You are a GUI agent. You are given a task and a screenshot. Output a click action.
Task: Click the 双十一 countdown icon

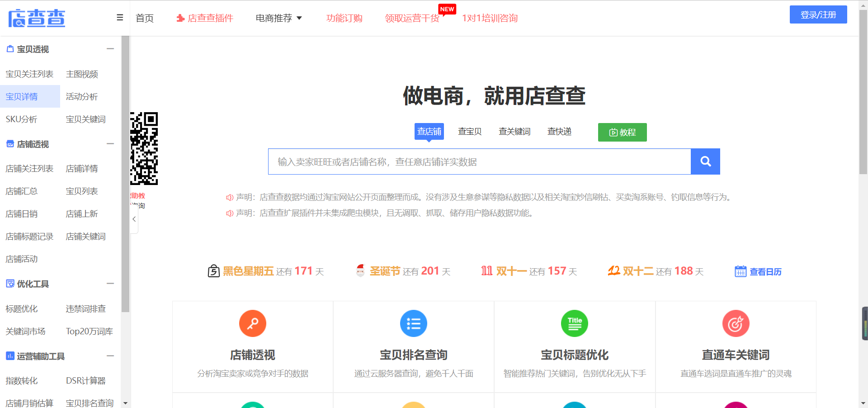pyautogui.click(x=486, y=271)
